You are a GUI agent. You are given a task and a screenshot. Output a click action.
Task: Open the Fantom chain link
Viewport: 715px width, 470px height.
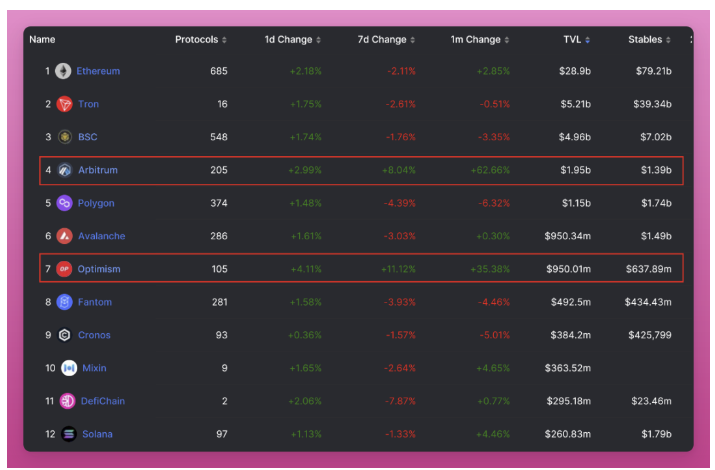point(95,302)
